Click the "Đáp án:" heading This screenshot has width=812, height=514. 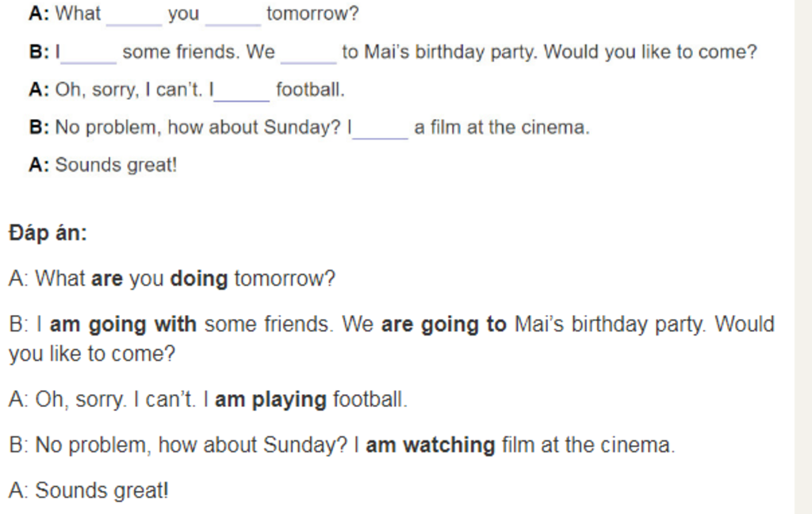(48, 233)
